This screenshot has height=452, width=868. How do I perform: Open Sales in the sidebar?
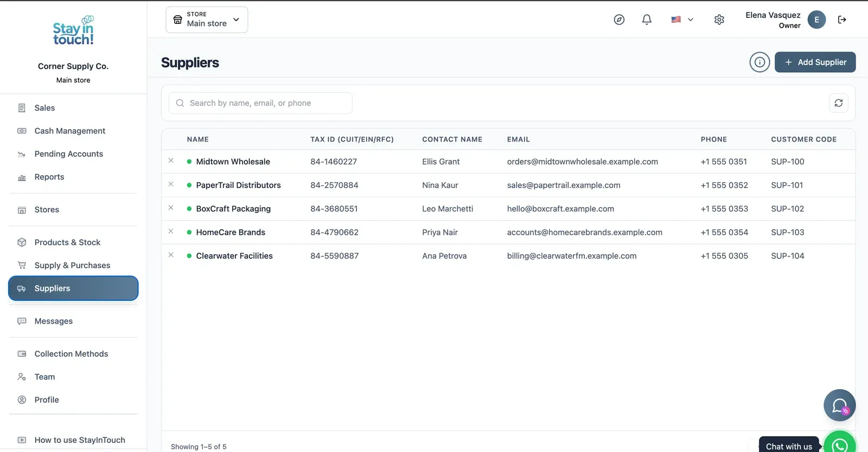[73, 108]
